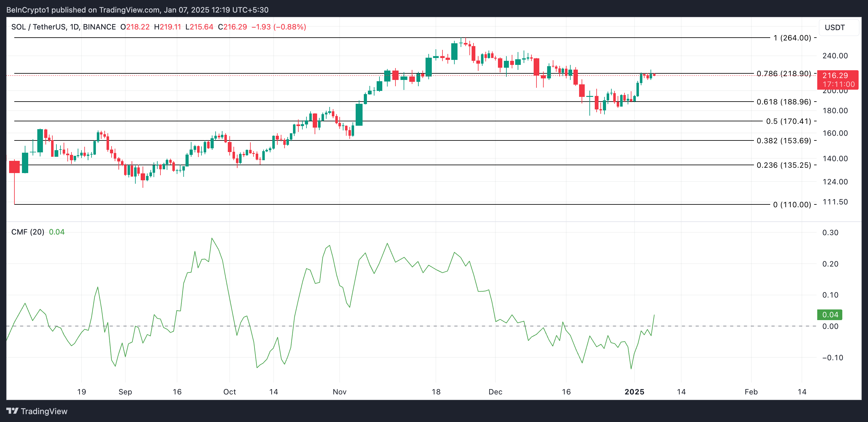Click the red 216.29 current price tag
Screen dimensions: 868x422
tap(838, 80)
